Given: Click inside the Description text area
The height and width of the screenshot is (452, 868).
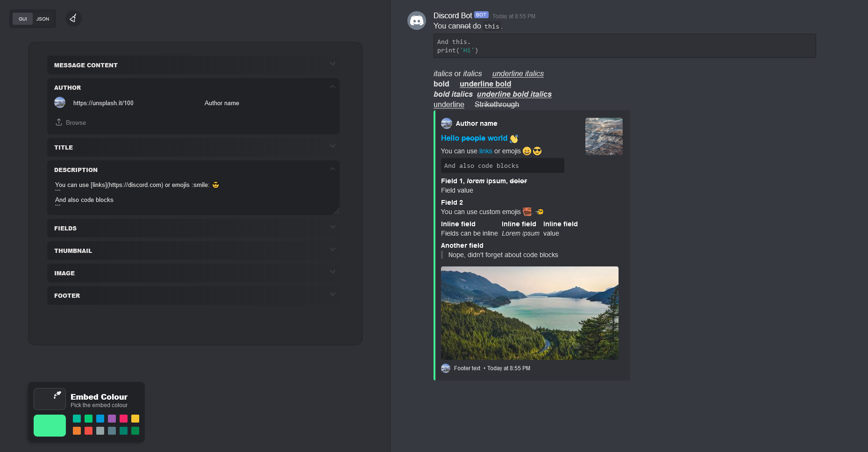Looking at the screenshot, I should click(193, 195).
